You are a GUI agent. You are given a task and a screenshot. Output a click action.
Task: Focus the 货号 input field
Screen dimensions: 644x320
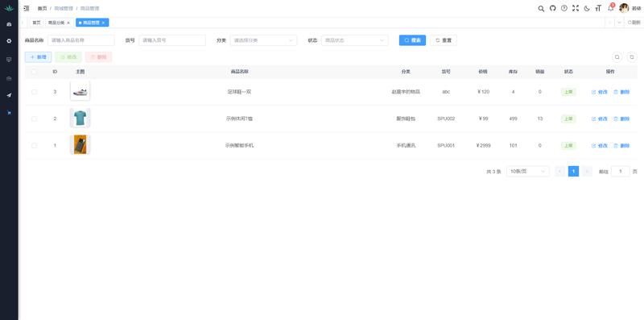pos(172,40)
